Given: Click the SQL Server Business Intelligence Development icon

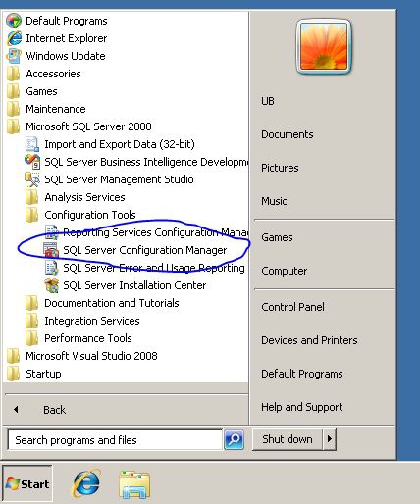Looking at the screenshot, I should pos(32,162).
